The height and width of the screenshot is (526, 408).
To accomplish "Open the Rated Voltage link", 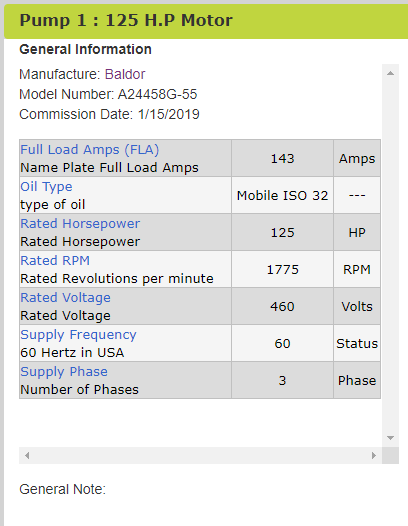I will 65,298.
